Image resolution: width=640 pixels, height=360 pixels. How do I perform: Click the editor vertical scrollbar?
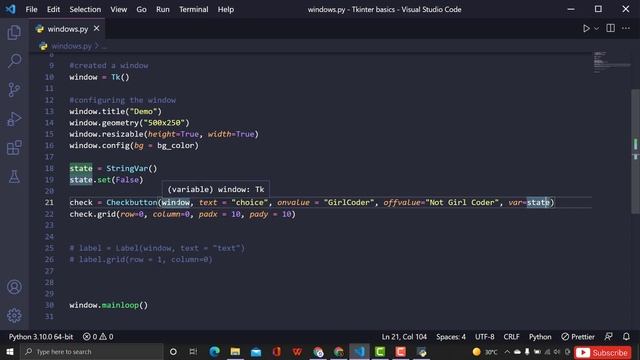click(636, 151)
